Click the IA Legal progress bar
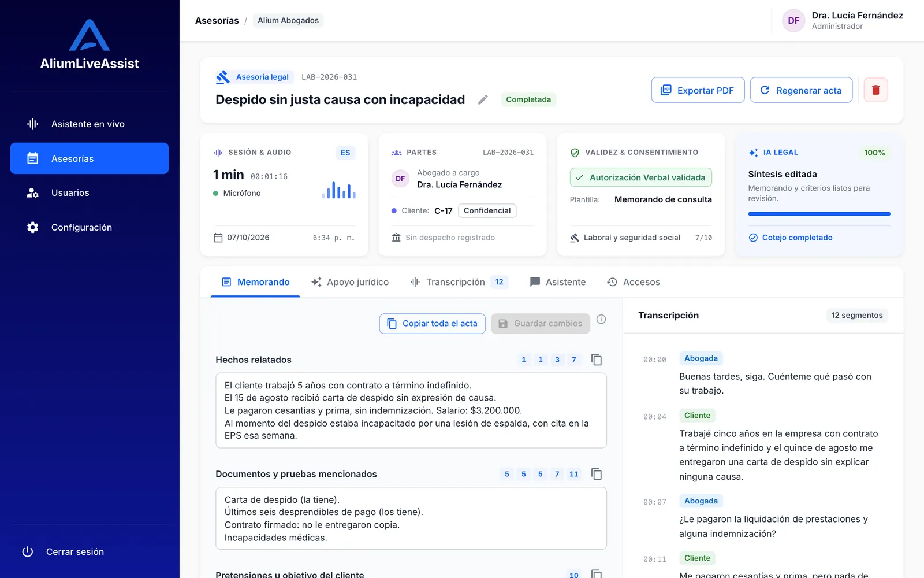Screen dimensions: 924x578 819,214
